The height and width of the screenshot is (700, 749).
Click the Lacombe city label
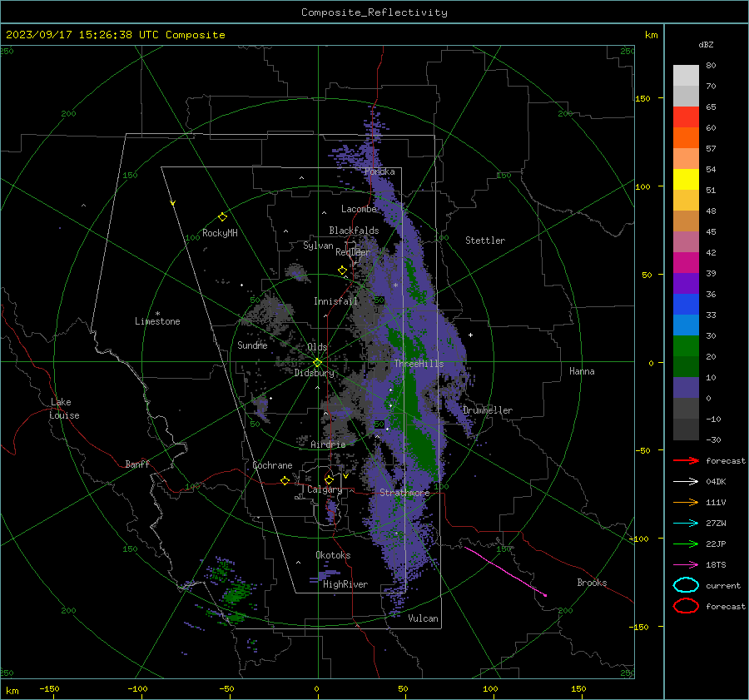(359, 209)
